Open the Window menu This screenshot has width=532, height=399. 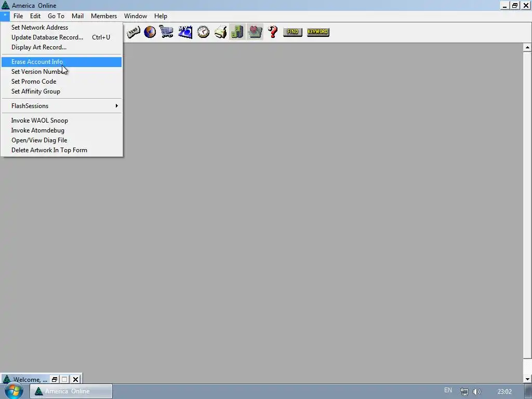coord(136,16)
